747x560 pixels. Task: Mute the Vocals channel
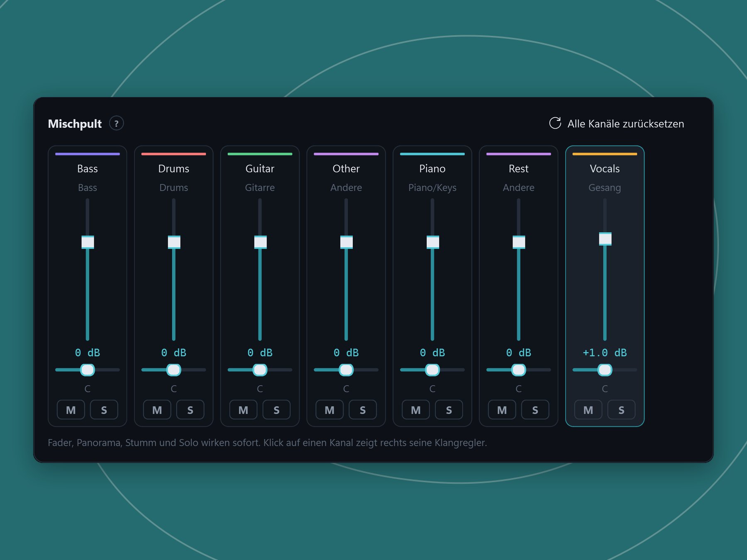(588, 410)
